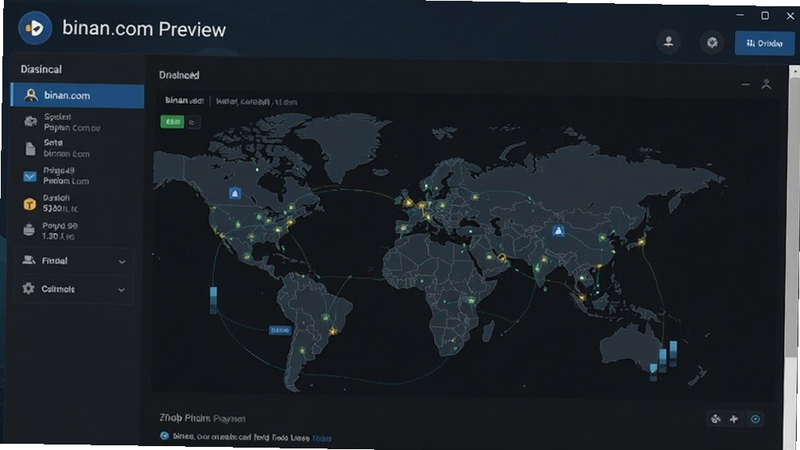
Task: Select the highlighted binan.com sidebar item
Action: point(78,95)
